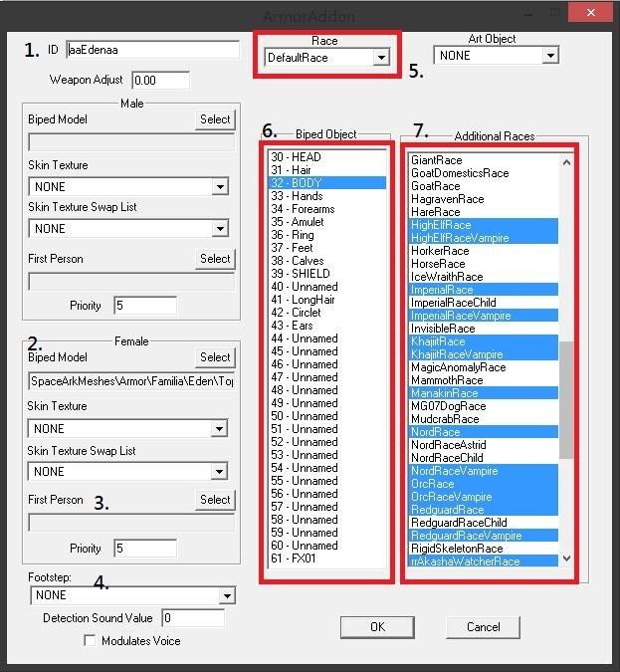Image resolution: width=620 pixels, height=672 pixels.
Task: Click Select for Male Biped Model
Action: pos(215,119)
